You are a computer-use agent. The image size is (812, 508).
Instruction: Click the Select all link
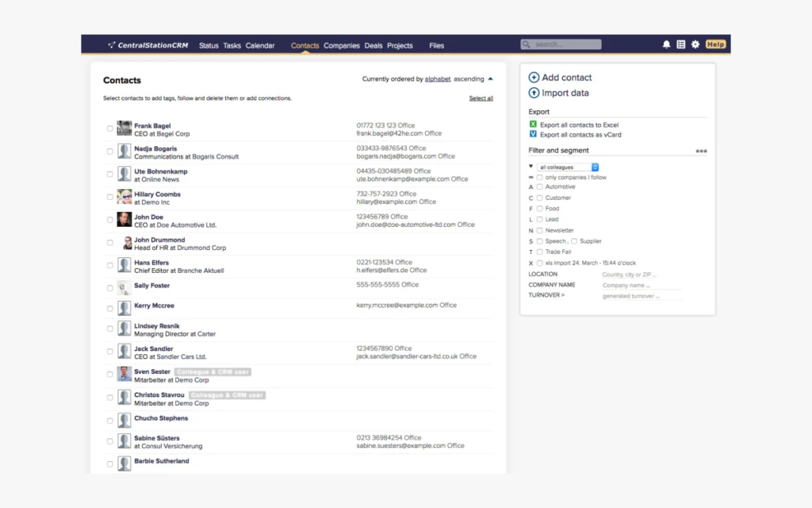pos(481,98)
